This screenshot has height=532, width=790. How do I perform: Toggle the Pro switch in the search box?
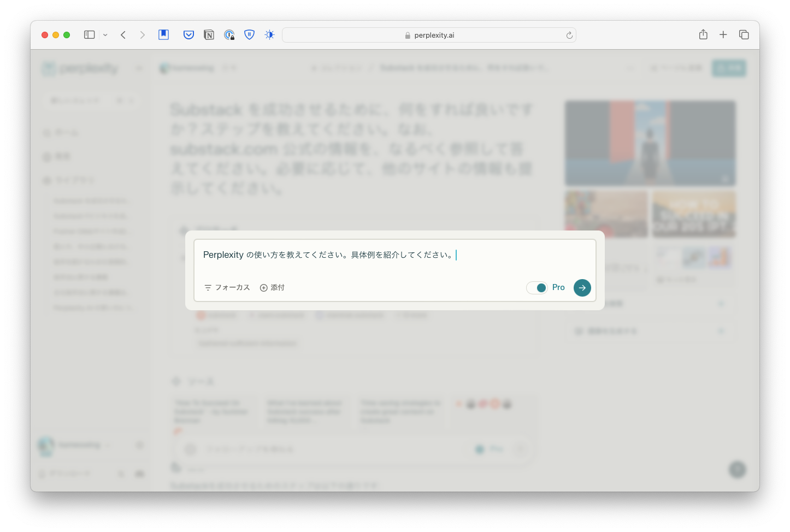(537, 287)
